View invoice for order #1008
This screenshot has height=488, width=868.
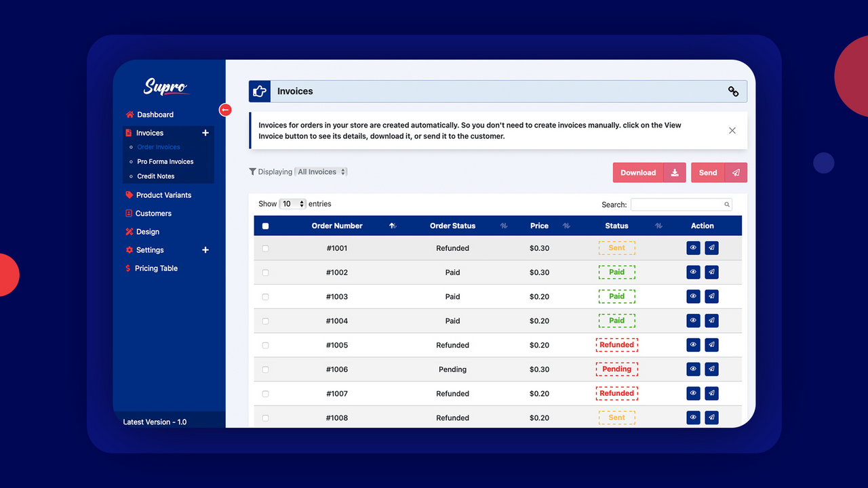693,418
